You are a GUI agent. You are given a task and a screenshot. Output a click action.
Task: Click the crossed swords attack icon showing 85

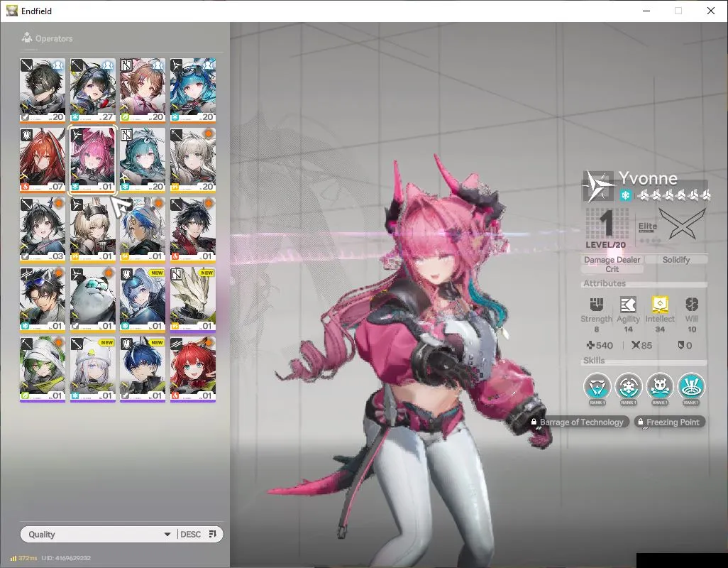636,345
